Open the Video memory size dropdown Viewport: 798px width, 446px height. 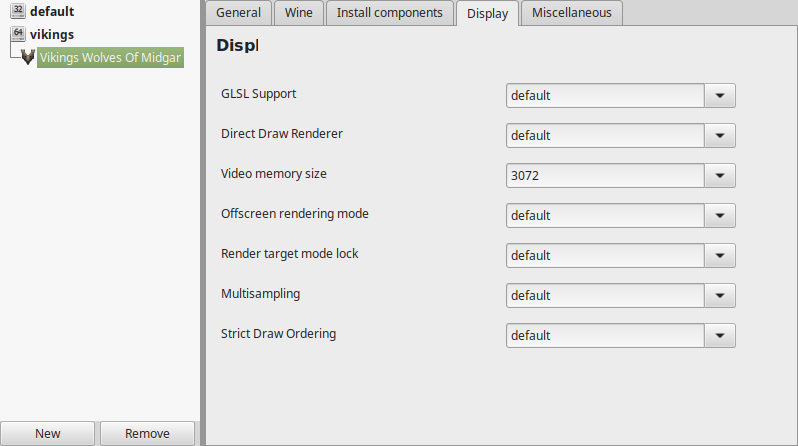[720, 176]
